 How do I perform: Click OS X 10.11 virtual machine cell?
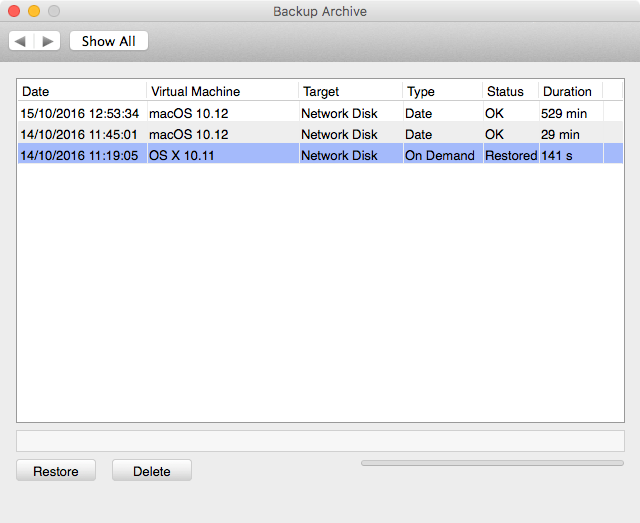[x=223, y=155]
